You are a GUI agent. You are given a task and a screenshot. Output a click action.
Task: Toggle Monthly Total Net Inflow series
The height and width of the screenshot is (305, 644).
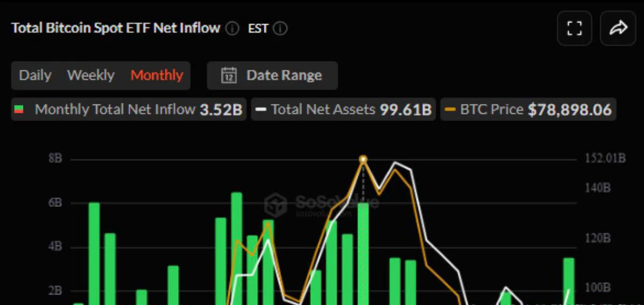click(129, 110)
